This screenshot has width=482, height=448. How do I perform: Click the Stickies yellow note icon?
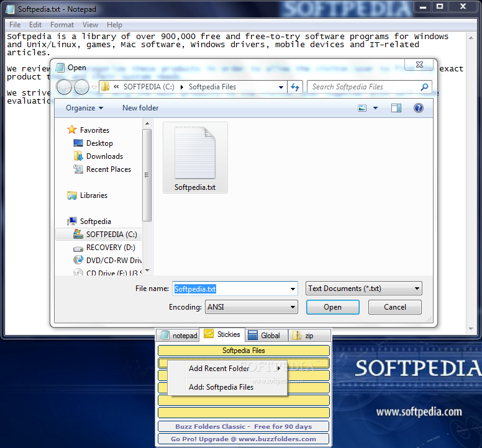tap(209, 334)
